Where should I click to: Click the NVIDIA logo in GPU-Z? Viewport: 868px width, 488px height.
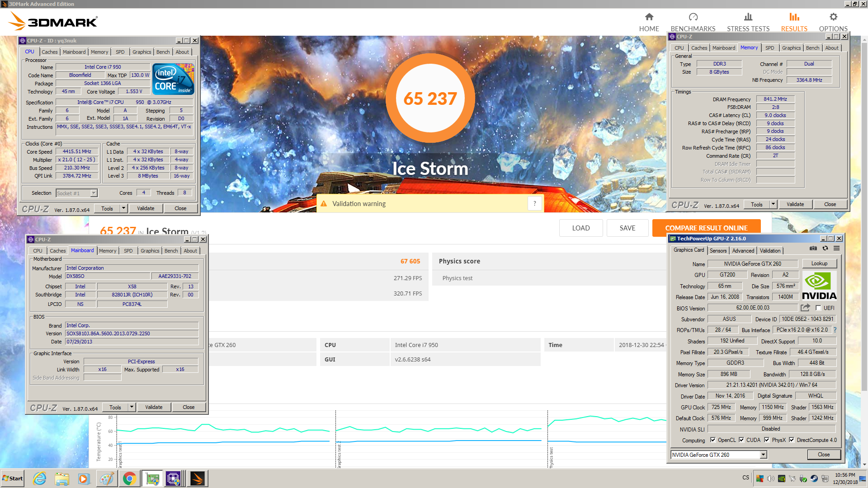click(819, 286)
